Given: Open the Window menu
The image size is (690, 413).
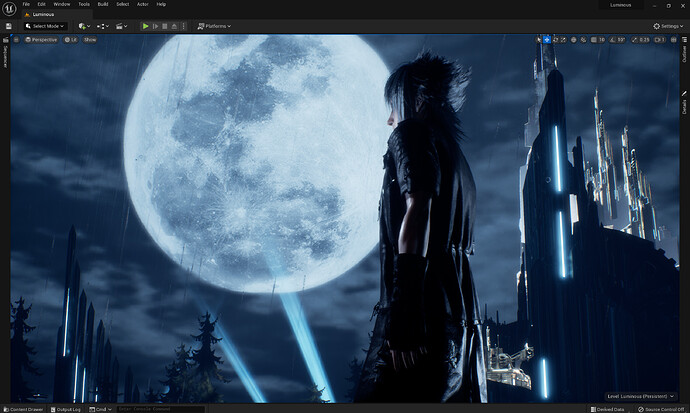Looking at the screenshot, I should point(62,4).
